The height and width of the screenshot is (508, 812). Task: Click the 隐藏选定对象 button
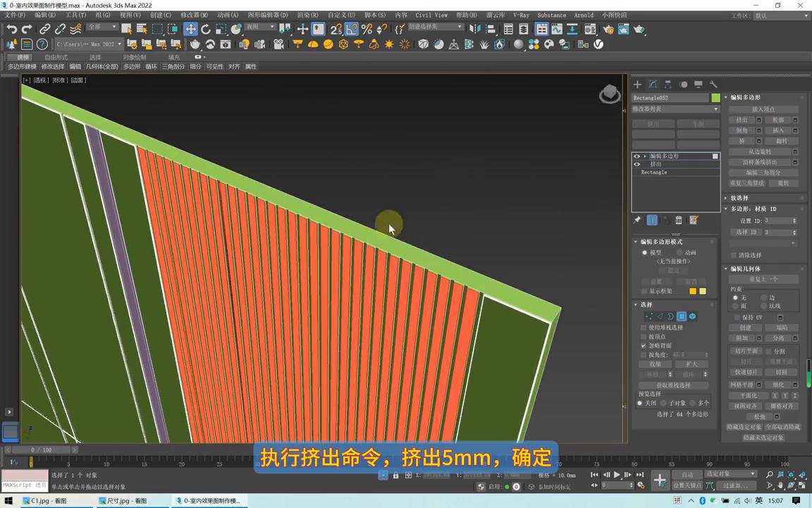pos(744,426)
